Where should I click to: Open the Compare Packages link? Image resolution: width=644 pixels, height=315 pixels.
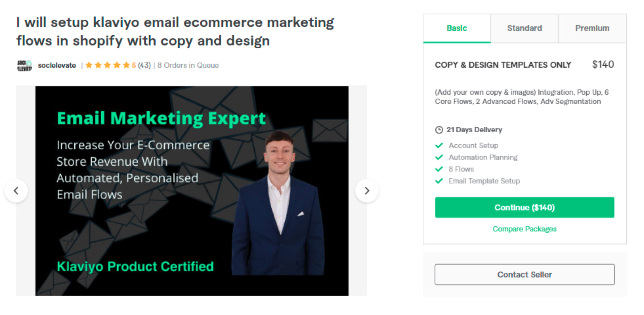click(524, 229)
